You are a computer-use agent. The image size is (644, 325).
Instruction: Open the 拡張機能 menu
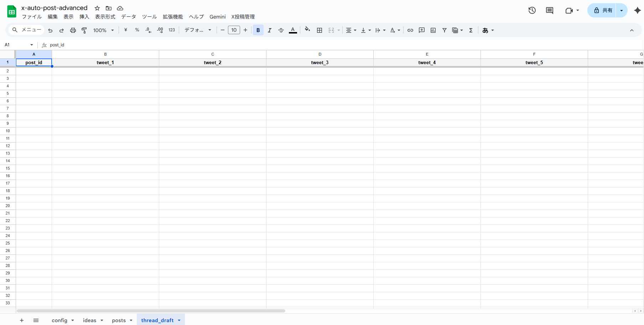pyautogui.click(x=173, y=17)
